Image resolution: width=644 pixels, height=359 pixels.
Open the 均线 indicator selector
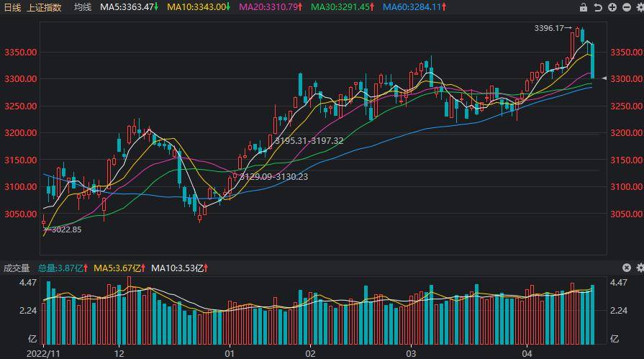pyautogui.click(x=82, y=7)
